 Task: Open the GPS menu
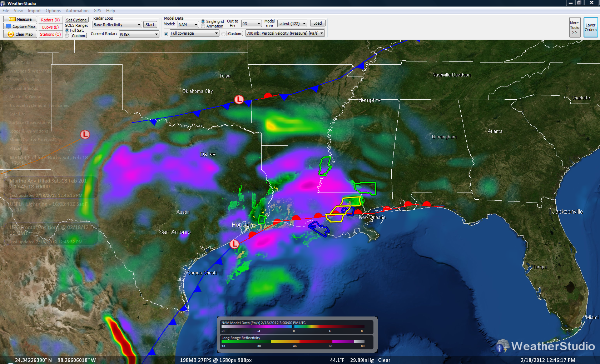click(97, 10)
